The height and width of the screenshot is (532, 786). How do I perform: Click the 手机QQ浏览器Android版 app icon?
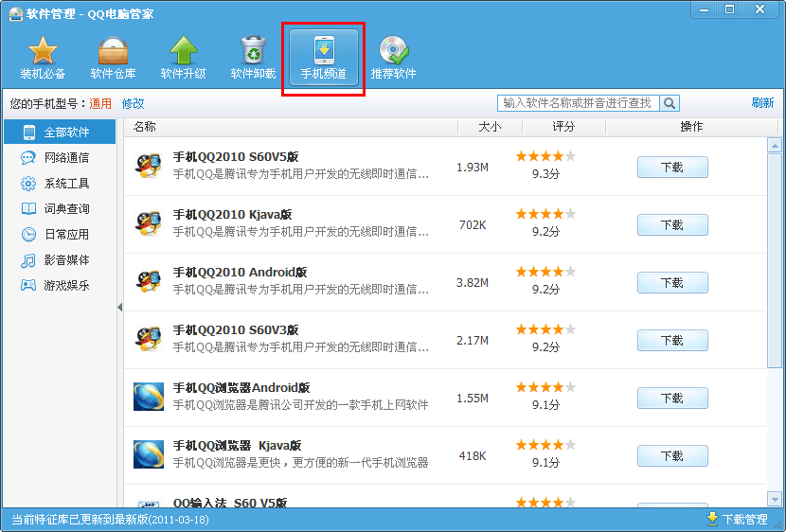pyautogui.click(x=149, y=397)
